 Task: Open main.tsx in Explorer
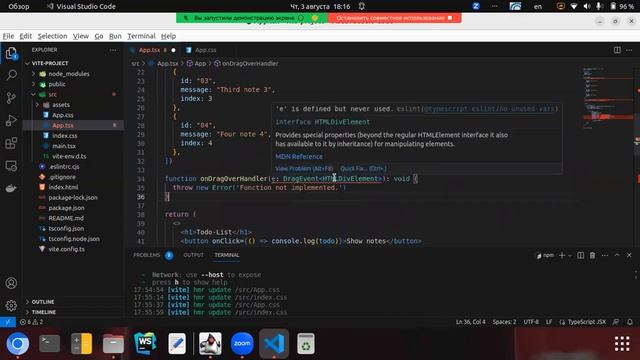click(64, 146)
